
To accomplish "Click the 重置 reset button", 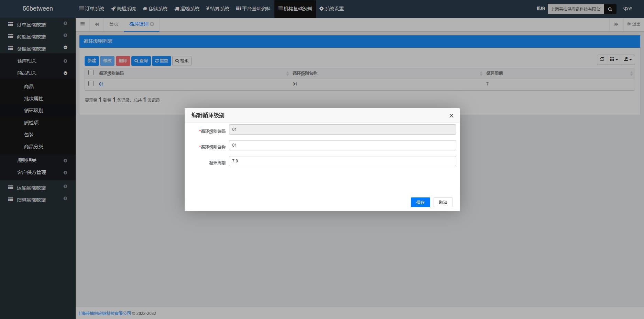I will (x=162, y=61).
